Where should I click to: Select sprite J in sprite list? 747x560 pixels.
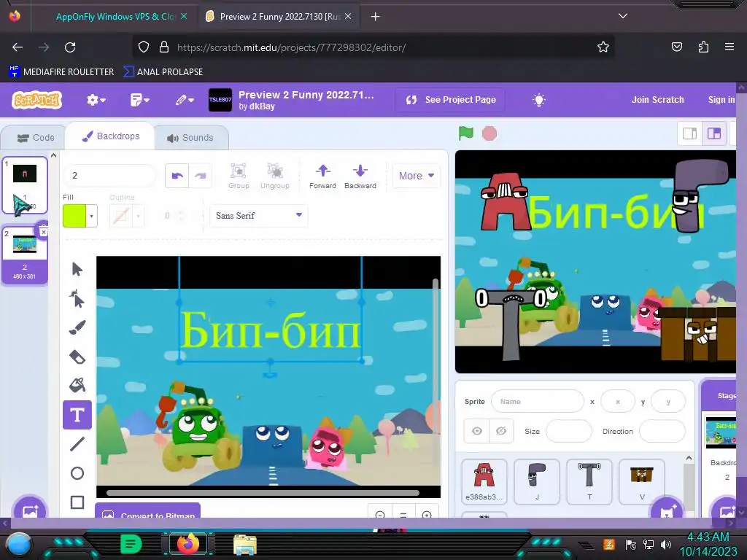coord(537,481)
